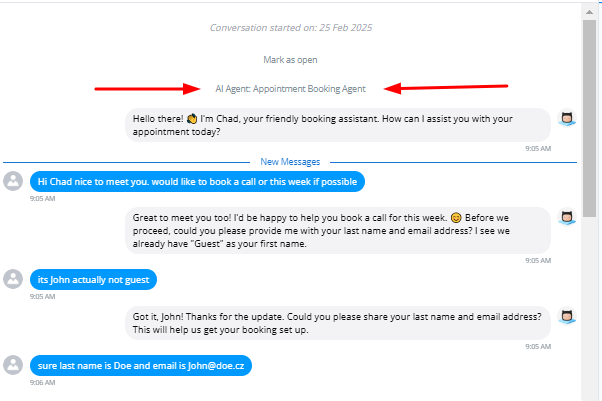The image size is (602, 401).
Task: Select the "AI Agent: Appointment Booking Agent" label
Action: pyautogui.click(x=290, y=88)
